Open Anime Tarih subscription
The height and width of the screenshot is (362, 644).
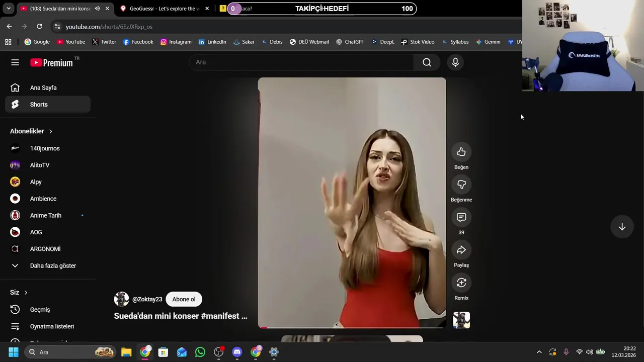click(48, 215)
